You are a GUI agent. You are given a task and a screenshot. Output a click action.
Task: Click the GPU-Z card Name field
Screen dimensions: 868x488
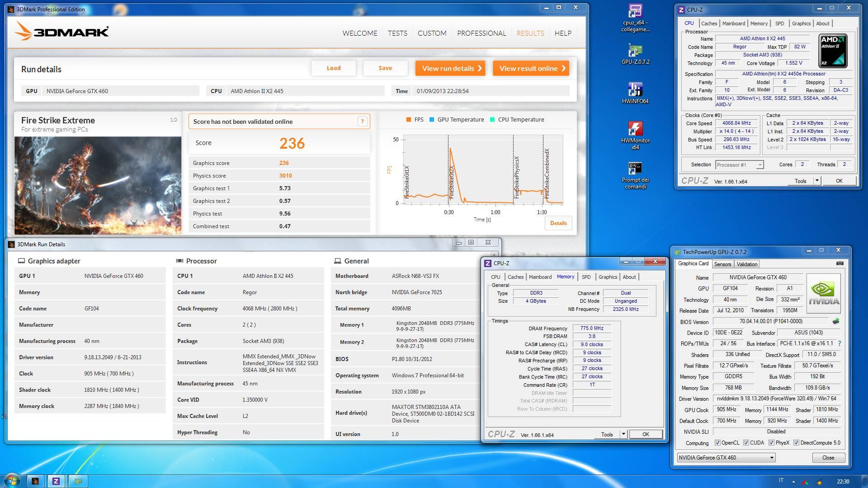(x=758, y=277)
